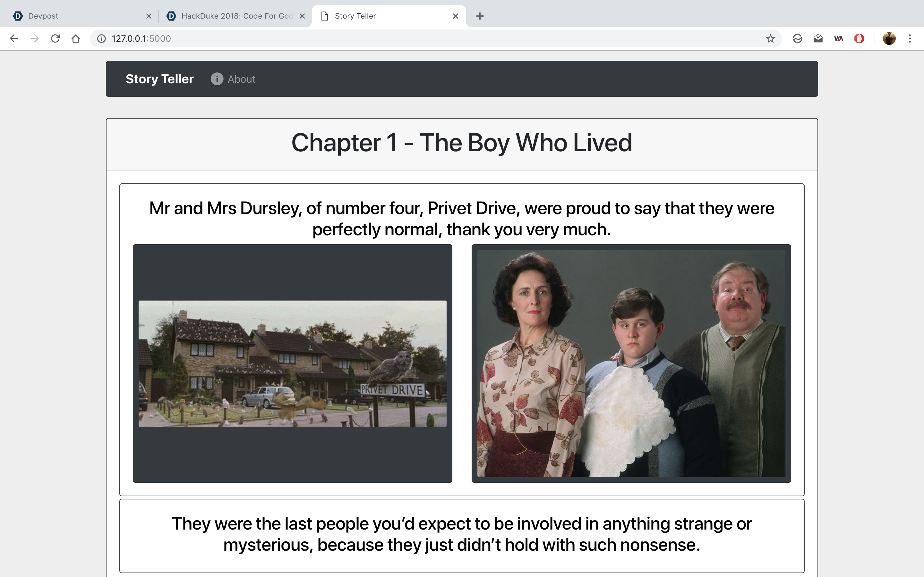Open the mail extension icon in toolbar
The width and height of the screenshot is (924, 577).
(x=818, y=38)
